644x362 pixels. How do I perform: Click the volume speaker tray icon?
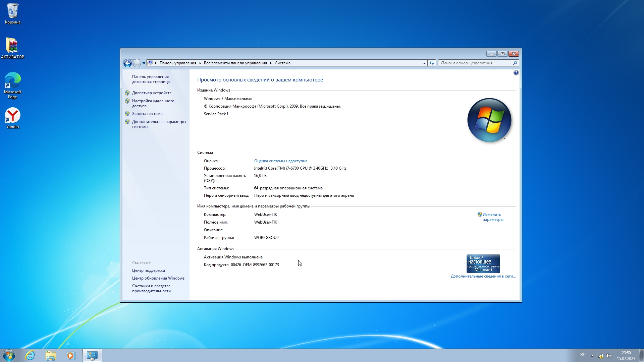pos(608,356)
